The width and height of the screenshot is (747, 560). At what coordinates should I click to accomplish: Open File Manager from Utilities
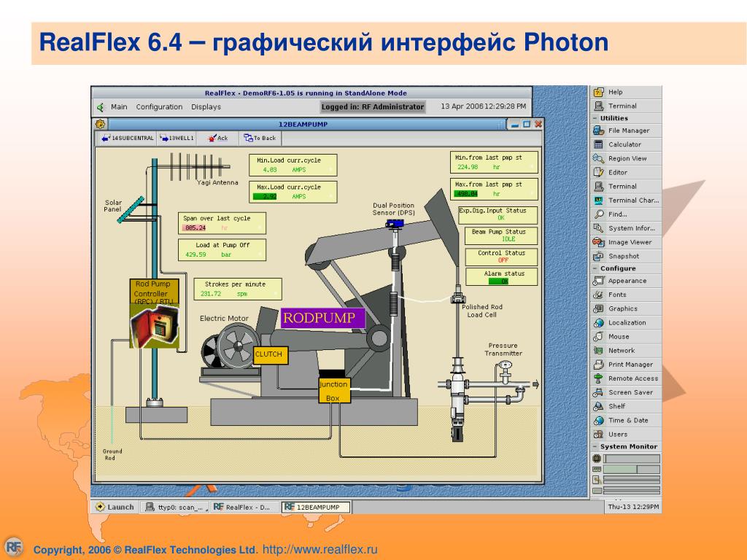(x=626, y=131)
